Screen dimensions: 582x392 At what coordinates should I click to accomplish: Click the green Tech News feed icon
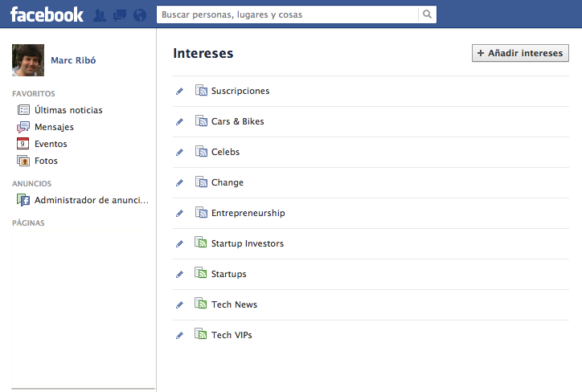[x=201, y=304]
